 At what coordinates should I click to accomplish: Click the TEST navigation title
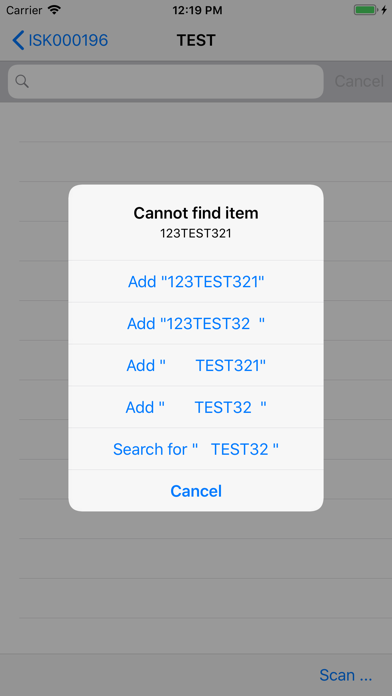coord(196,40)
